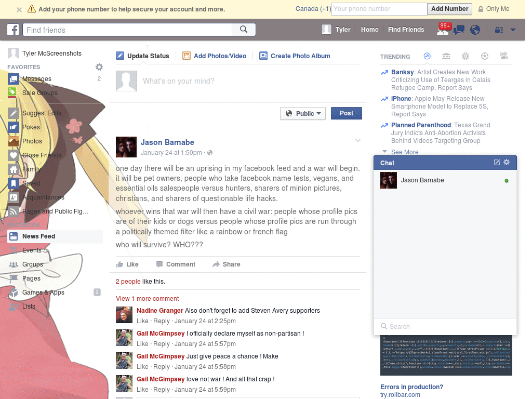Click the Facebook logo icon
Screen dimensions: 532x399
click(13, 30)
